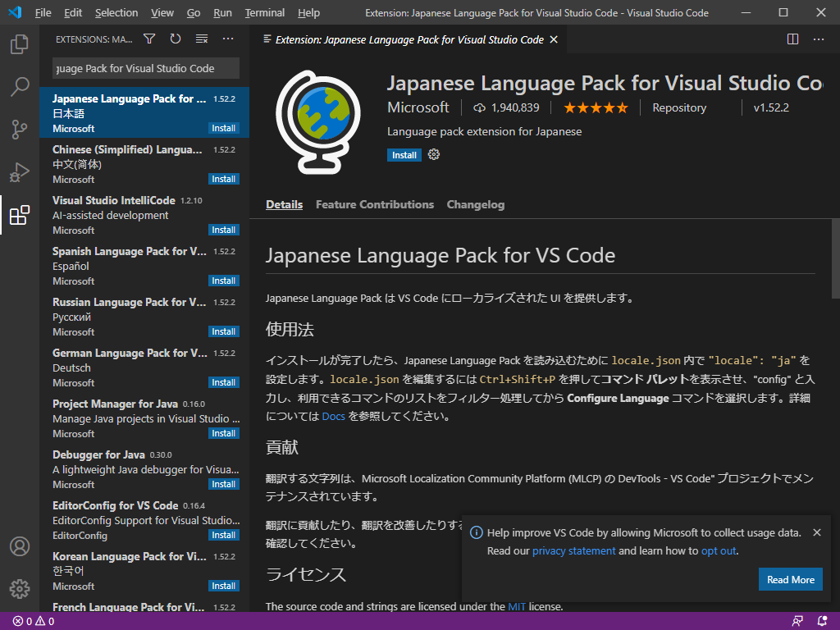Install Russian Language Pack

[x=223, y=331]
